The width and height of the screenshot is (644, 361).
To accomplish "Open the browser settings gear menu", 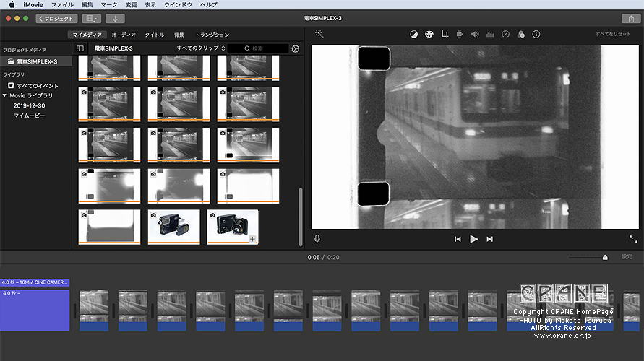I will [295, 48].
